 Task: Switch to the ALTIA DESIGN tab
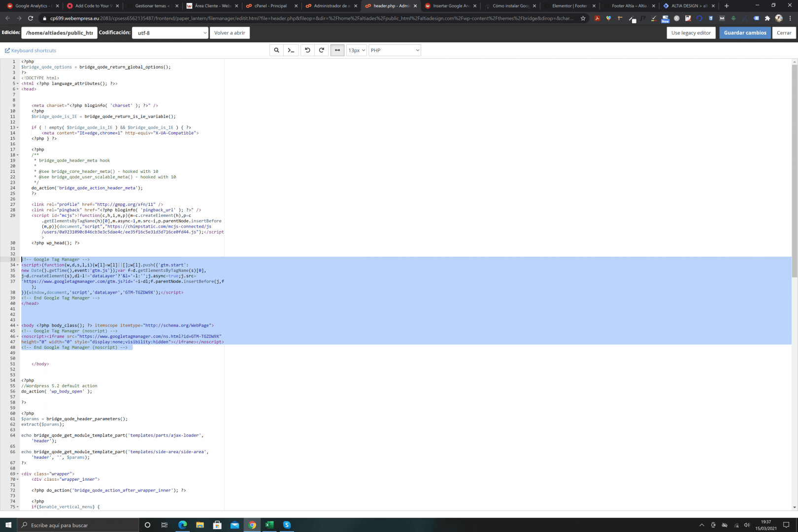coord(688,6)
